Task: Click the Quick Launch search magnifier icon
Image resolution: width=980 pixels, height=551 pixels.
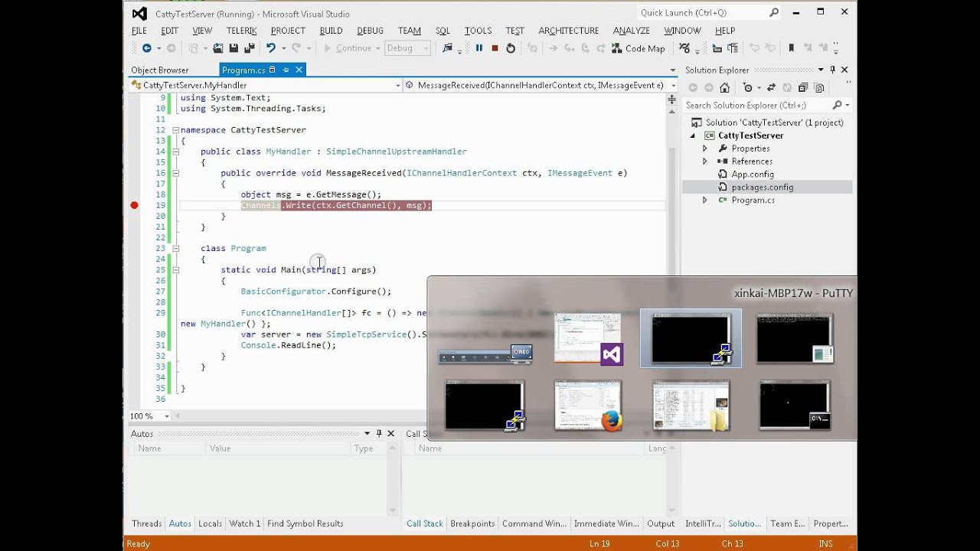Action: point(774,13)
